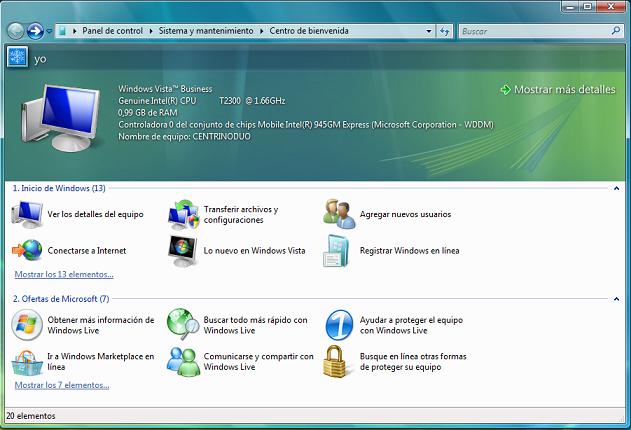Click the user account picture for yo
The image size is (631, 430).
[x=17, y=57]
